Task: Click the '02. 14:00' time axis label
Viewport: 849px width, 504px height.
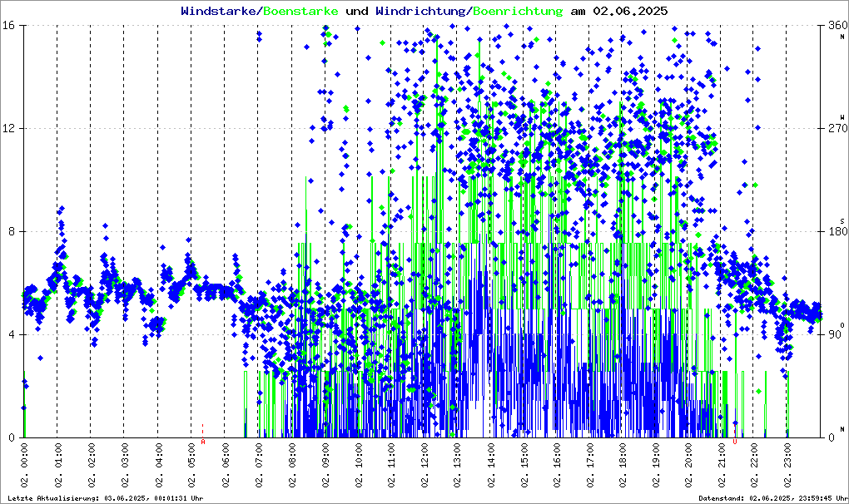Action: (490, 465)
